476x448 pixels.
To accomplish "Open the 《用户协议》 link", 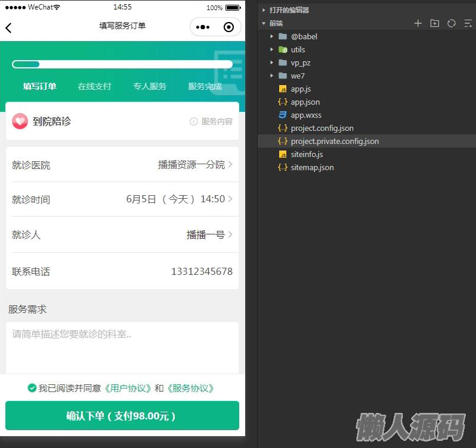I will 128,388.
